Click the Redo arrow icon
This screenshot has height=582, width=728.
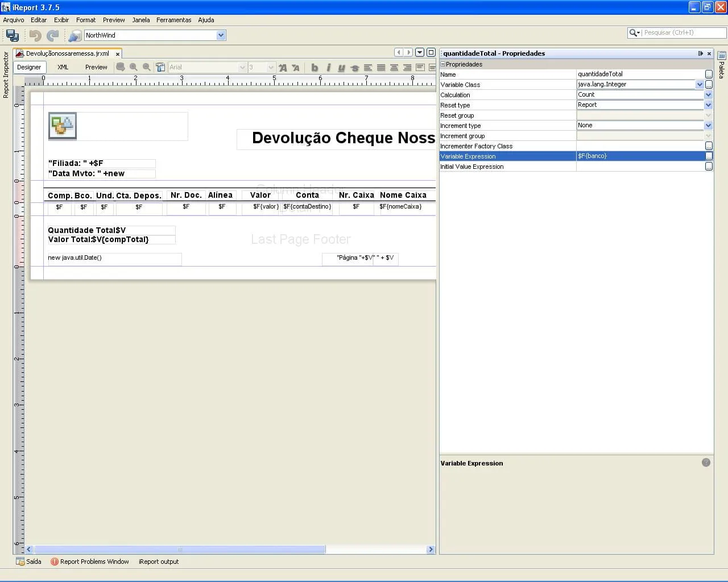point(53,36)
